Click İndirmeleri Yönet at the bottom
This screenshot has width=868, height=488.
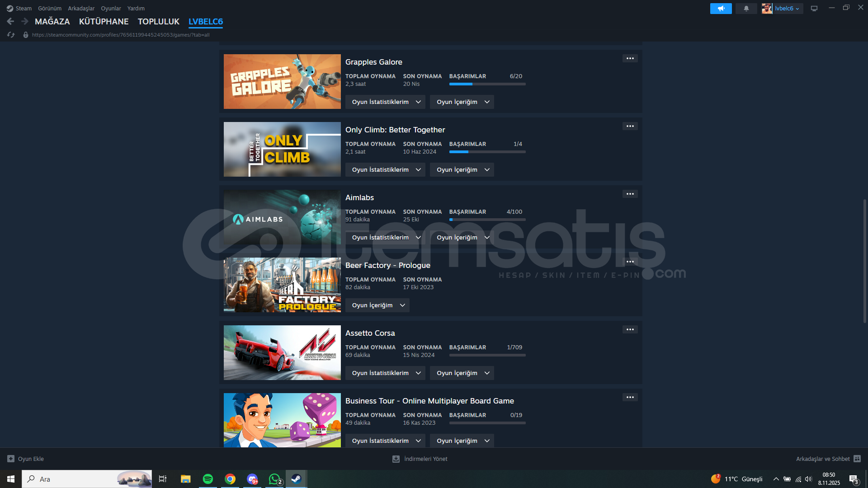pyautogui.click(x=425, y=459)
